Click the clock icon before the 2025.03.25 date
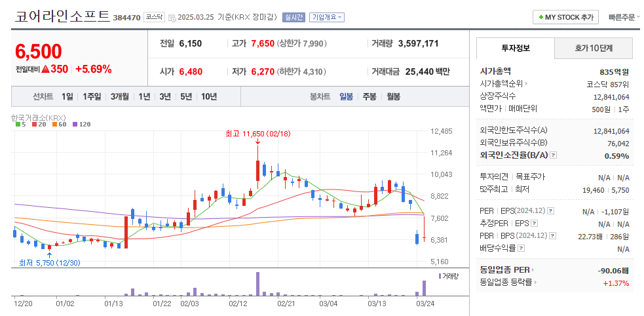Image resolution: width=644 pixels, height=316 pixels. 172,18
